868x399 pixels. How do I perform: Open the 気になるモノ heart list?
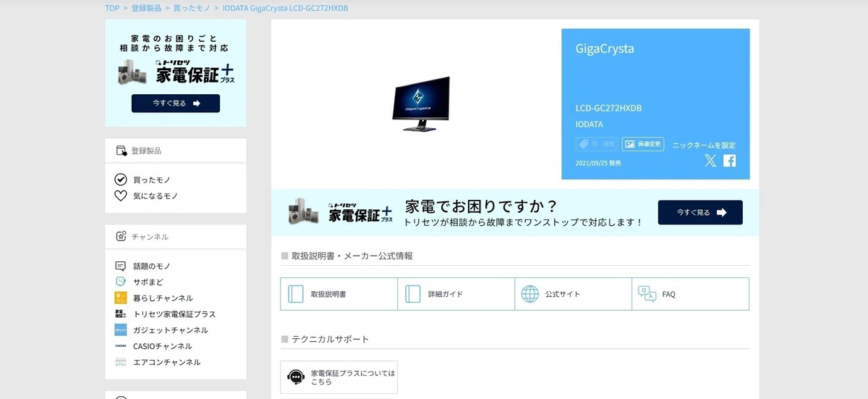[146, 196]
